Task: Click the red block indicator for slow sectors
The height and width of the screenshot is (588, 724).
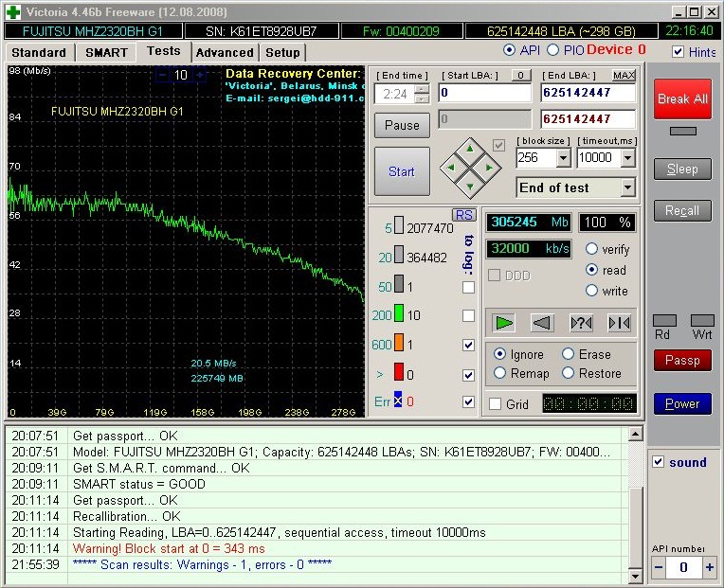Action: [x=399, y=372]
